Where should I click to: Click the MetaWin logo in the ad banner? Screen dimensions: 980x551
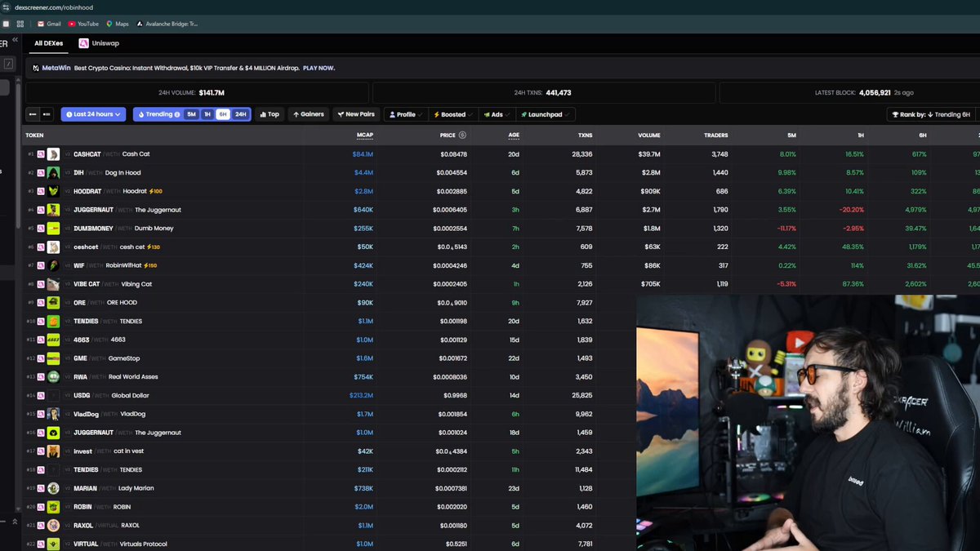tap(36, 69)
